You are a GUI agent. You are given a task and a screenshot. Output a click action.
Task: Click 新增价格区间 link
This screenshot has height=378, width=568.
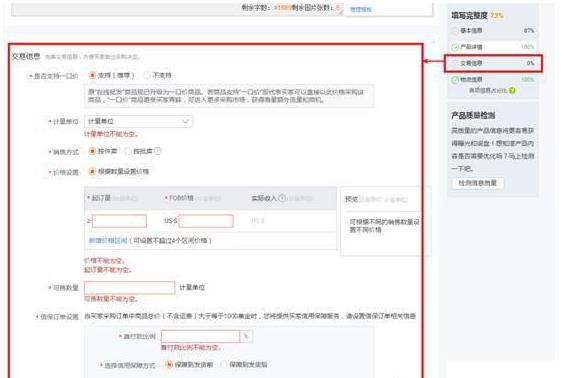click(x=108, y=240)
